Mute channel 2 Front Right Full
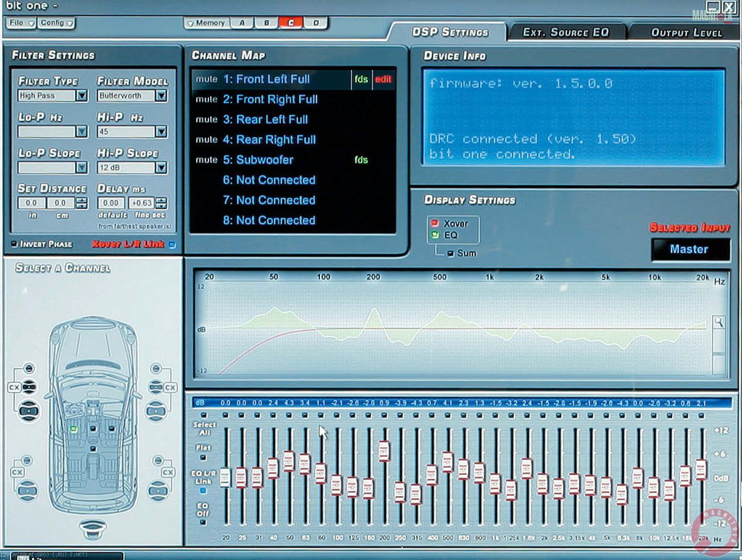The image size is (742, 560). click(x=206, y=99)
